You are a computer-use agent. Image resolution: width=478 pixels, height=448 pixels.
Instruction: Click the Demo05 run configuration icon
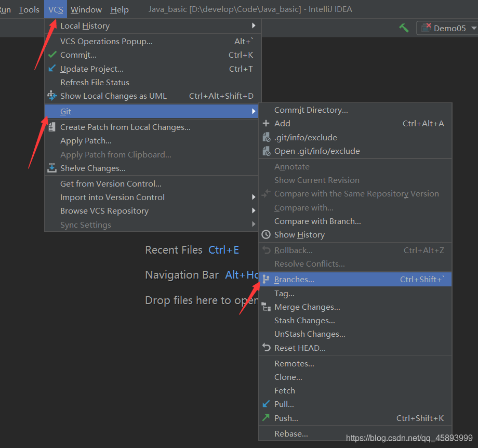426,28
